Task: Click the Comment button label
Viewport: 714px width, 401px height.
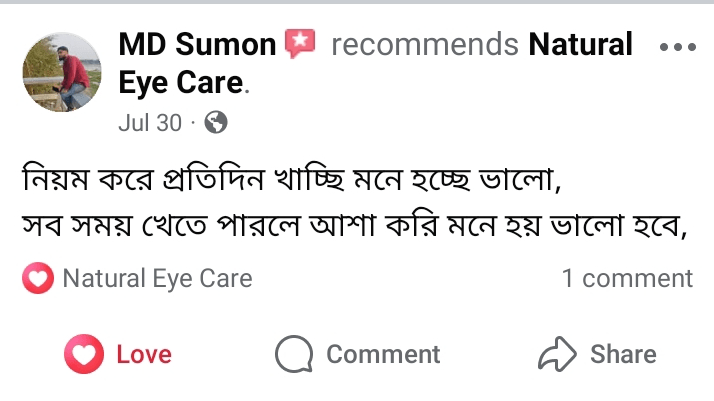Action: coord(383,354)
